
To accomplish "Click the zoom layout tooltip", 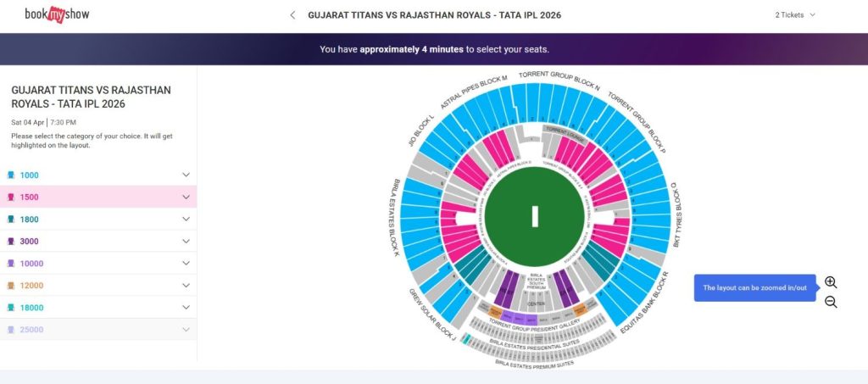I will pos(754,288).
